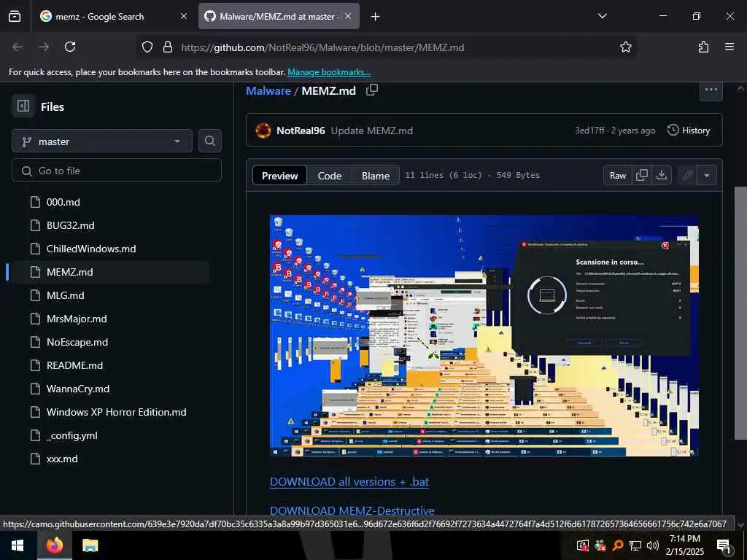Image resolution: width=747 pixels, height=560 pixels.
Task: Open the extensions puzzle icon
Action: (703, 47)
